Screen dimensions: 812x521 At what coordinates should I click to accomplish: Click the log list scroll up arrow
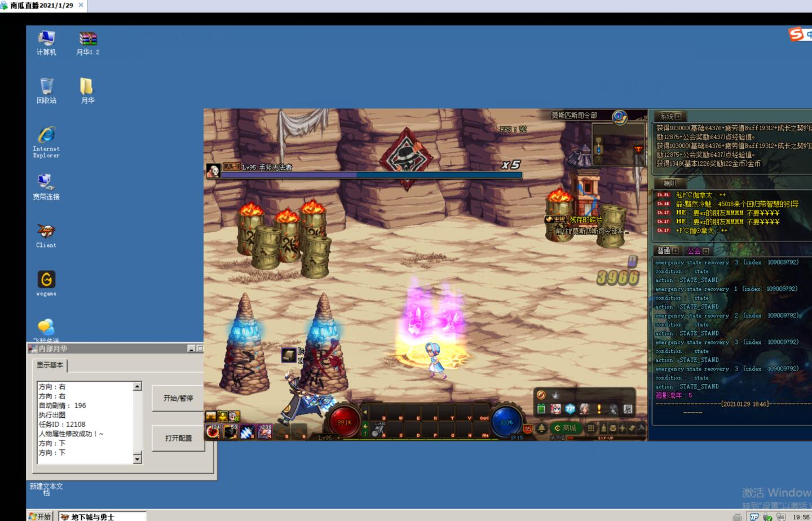[137, 387]
